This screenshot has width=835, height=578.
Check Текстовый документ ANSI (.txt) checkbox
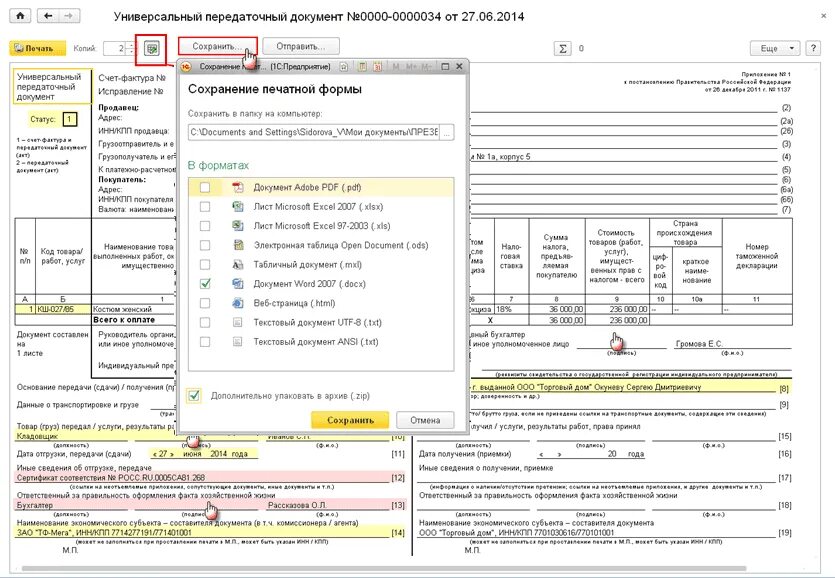click(205, 341)
